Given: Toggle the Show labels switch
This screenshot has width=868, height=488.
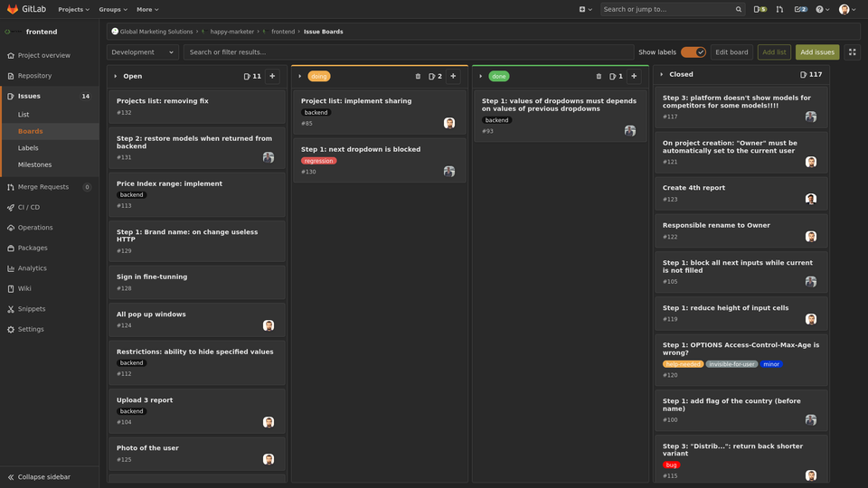Looking at the screenshot, I should coord(693,52).
